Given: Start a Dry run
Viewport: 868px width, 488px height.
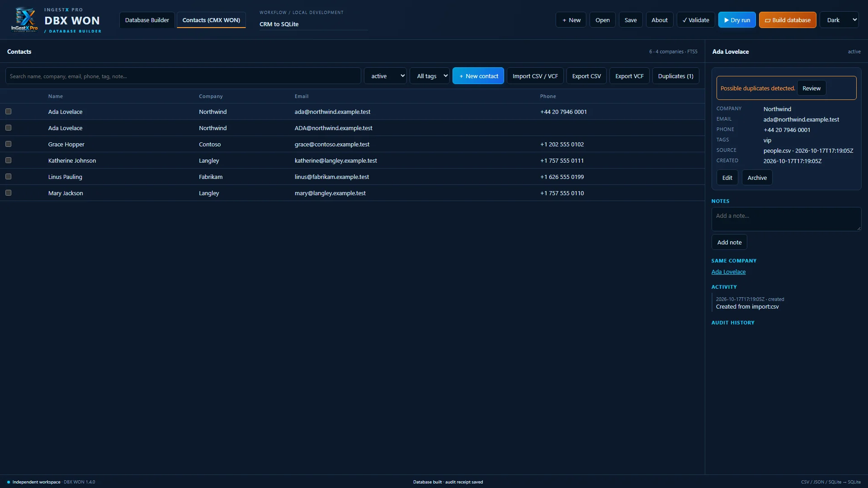Looking at the screenshot, I should pos(737,20).
